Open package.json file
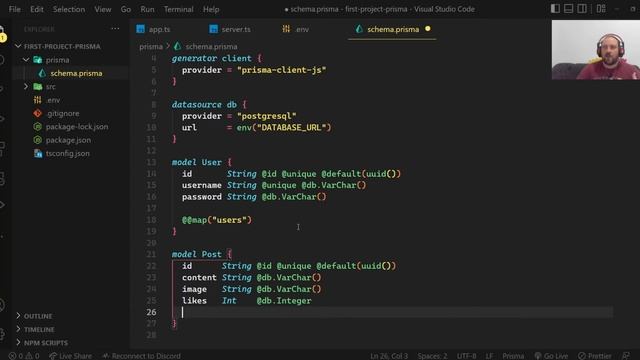 (68, 140)
